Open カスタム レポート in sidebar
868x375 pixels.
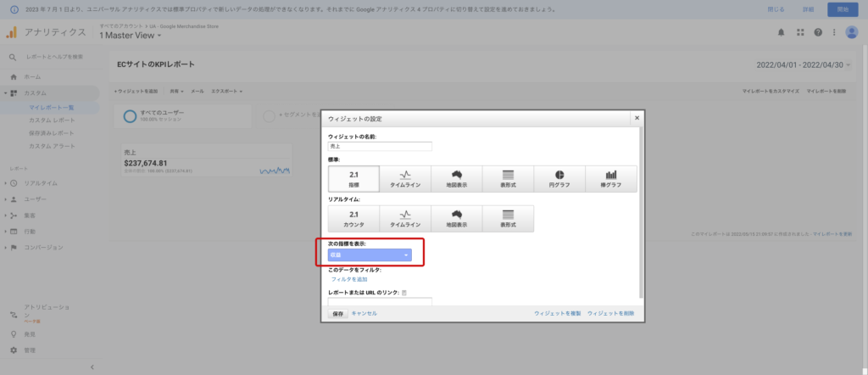click(x=52, y=120)
